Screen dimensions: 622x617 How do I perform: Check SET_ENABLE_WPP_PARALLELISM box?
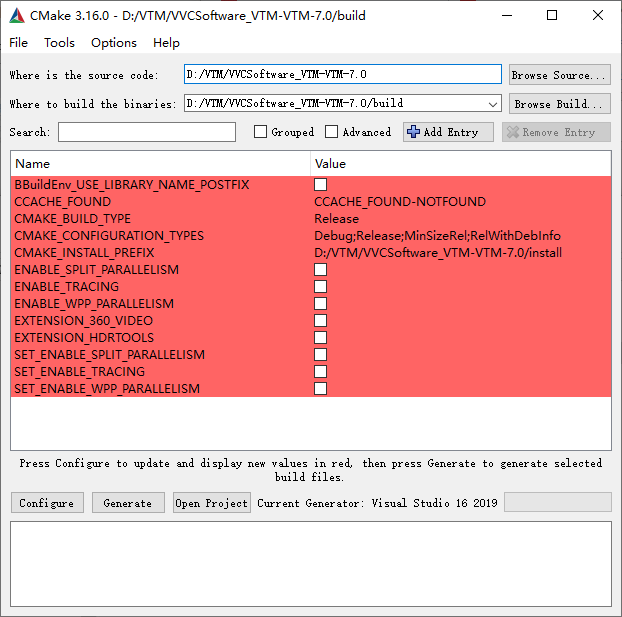(x=321, y=388)
